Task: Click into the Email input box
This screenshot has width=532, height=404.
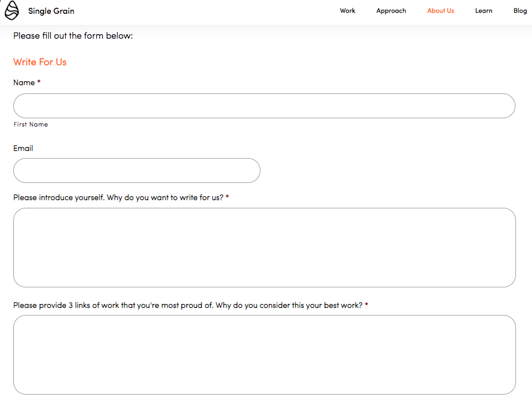Action: click(137, 171)
